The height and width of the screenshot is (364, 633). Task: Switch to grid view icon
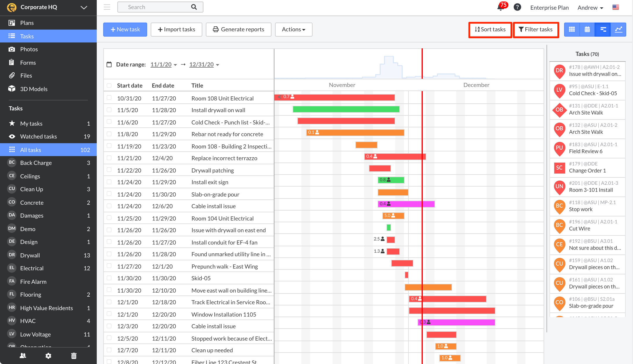tap(572, 29)
